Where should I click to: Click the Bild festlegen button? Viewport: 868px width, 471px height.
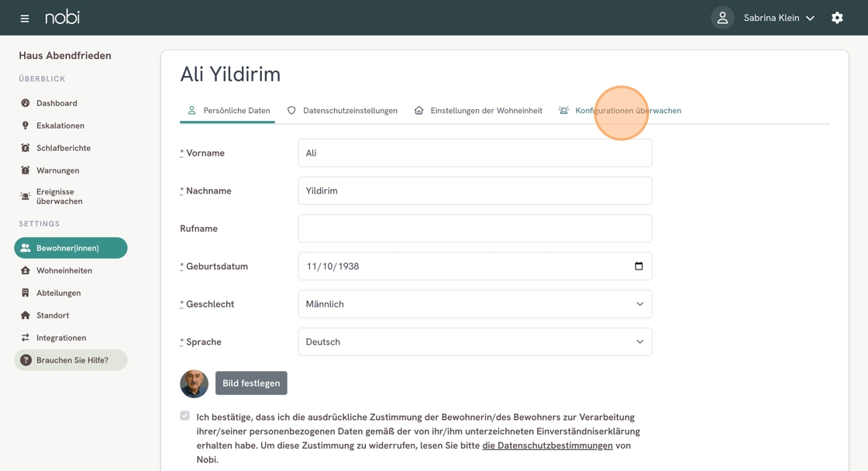[251, 383]
